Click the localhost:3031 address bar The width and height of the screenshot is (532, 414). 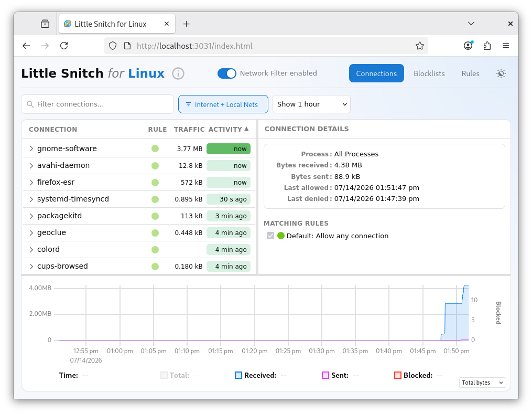click(266, 46)
